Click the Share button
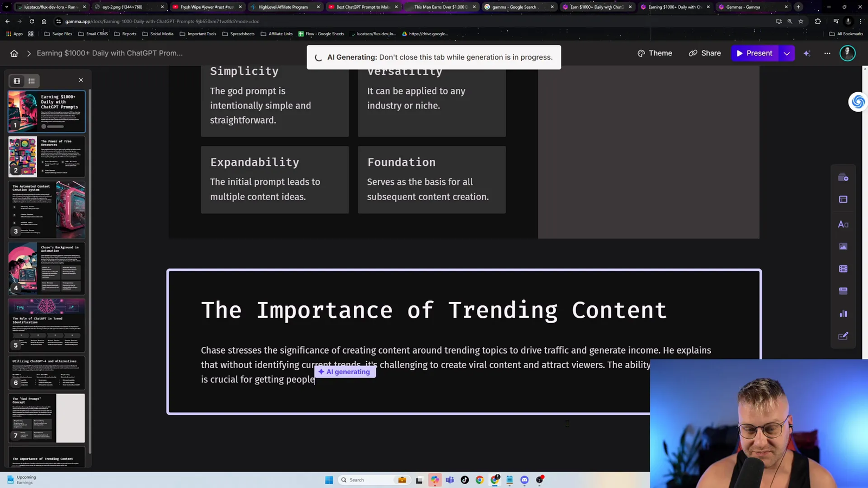 point(705,53)
